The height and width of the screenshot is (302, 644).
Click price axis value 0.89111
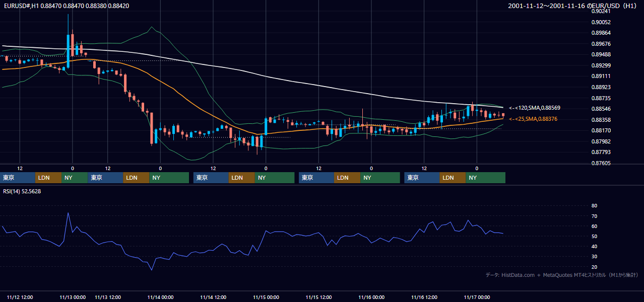[x=602, y=77]
